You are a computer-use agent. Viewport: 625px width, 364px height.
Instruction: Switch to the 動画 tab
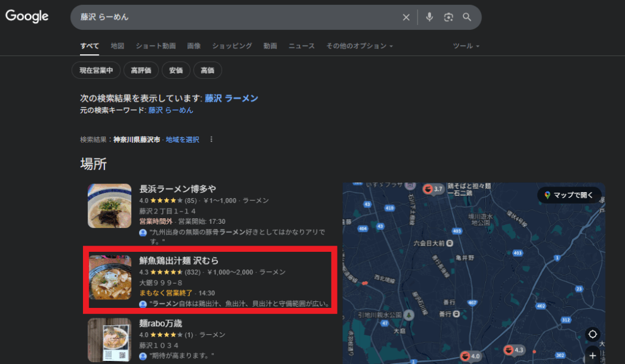[270, 46]
